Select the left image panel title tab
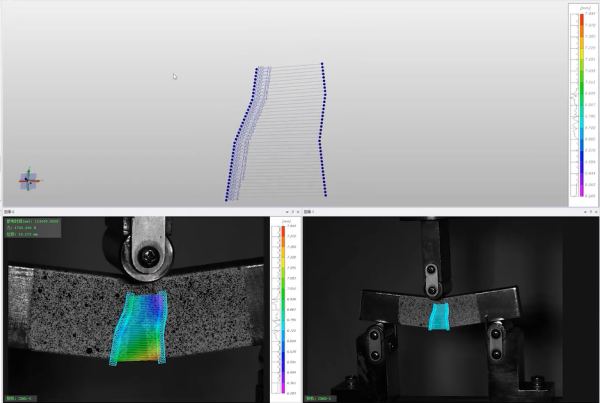 [x=10, y=212]
